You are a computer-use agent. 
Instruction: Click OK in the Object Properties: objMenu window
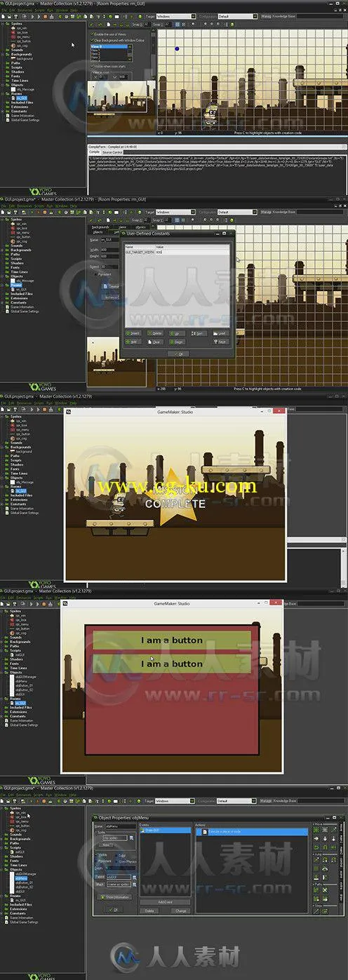(x=112, y=909)
